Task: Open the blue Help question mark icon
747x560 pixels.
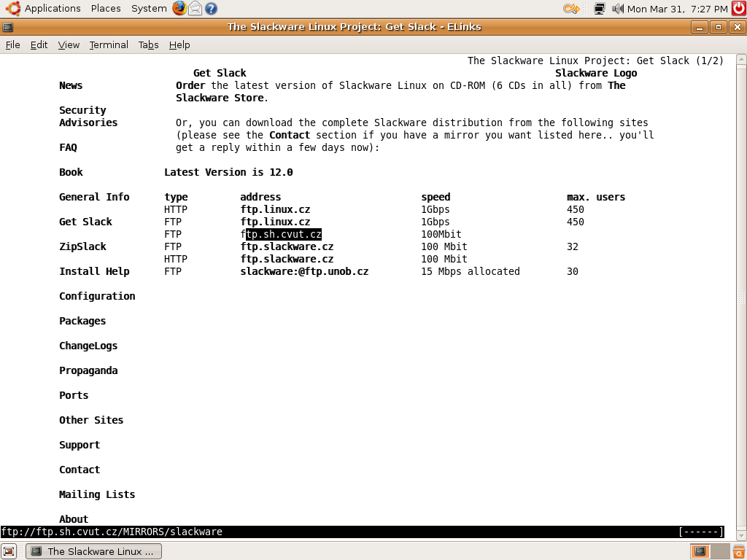Action: 211,8
